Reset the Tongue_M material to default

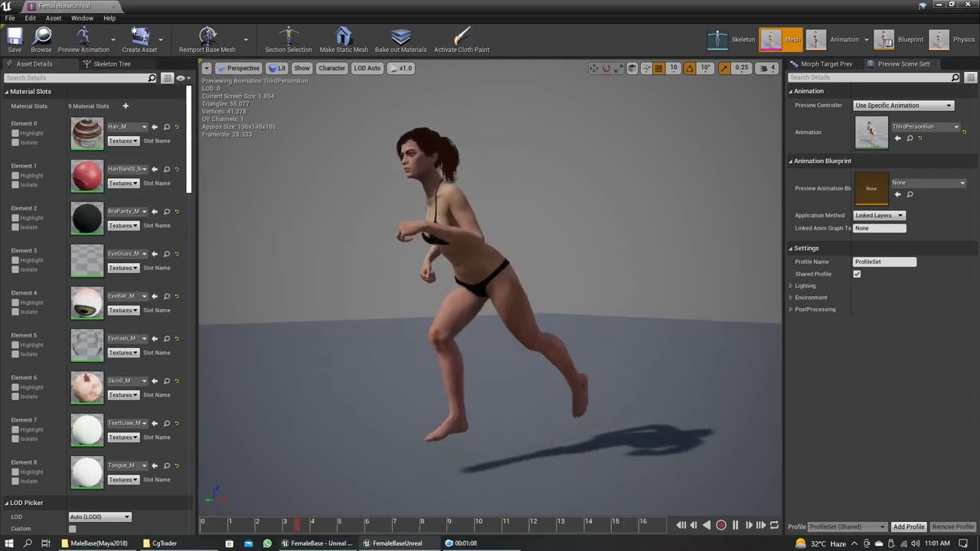click(177, 466)
